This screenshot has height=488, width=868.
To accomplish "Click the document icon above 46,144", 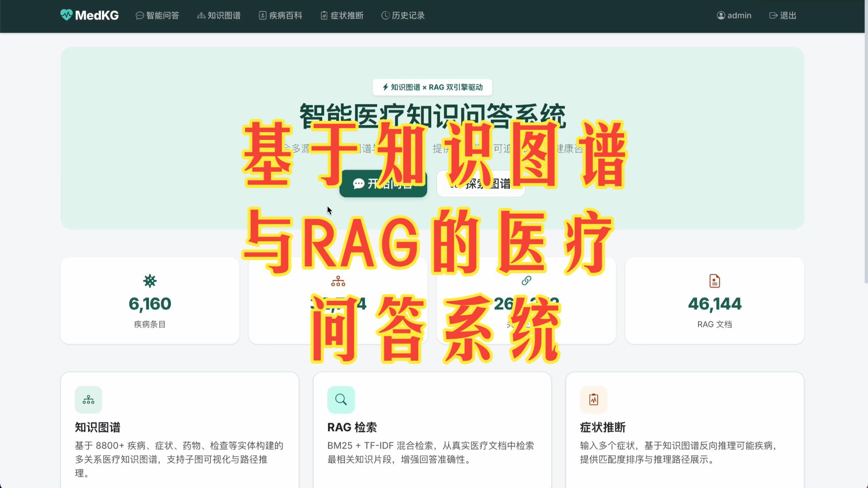I will coord(714,281).
